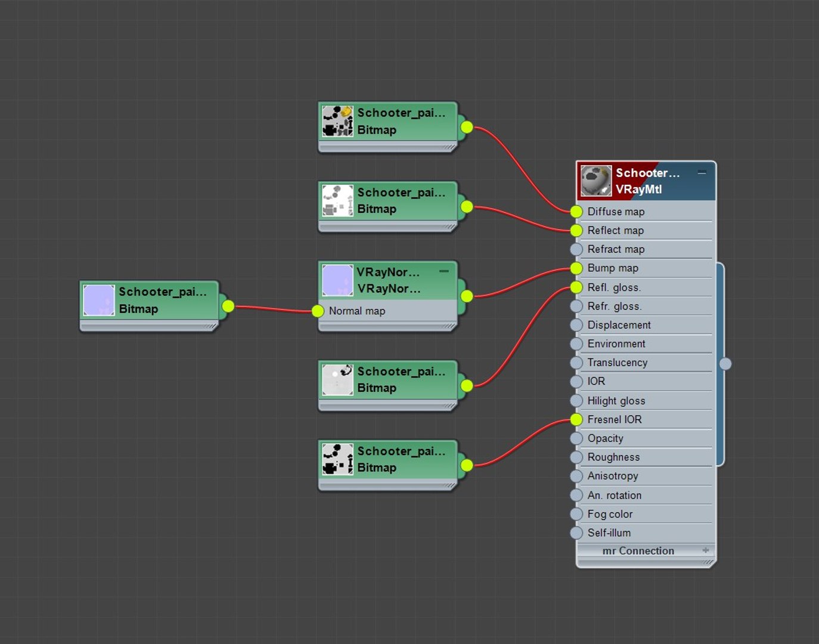The image size is (819, 644).
Task: Select the top diffuse Bitmap node thumbnail
Action: [x=337, y=121]
